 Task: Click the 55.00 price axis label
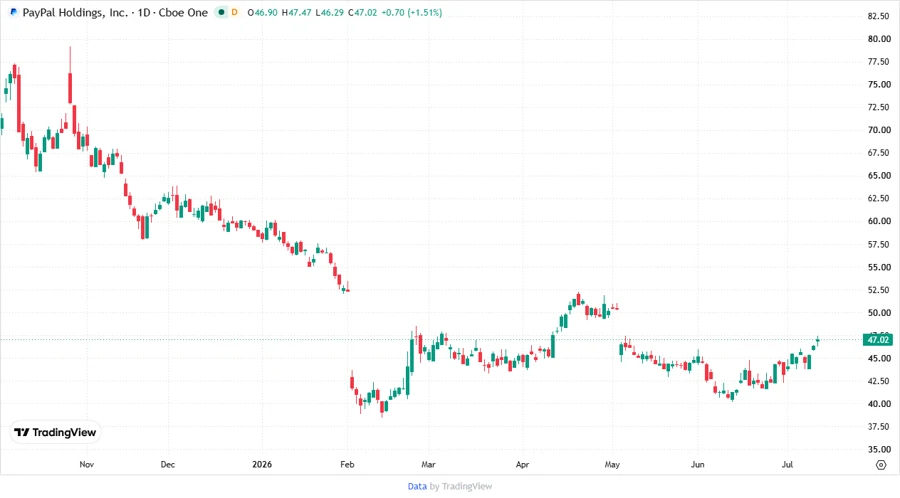(879, 267)
